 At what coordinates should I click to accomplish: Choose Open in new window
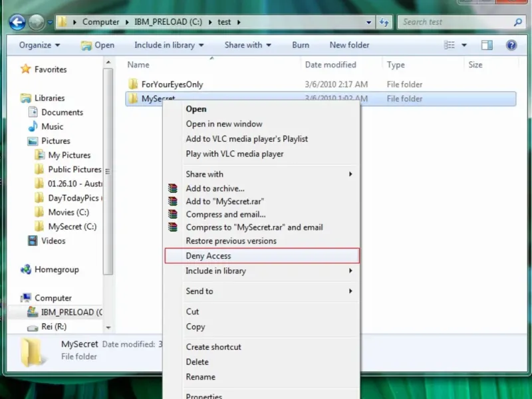(224, 124)
